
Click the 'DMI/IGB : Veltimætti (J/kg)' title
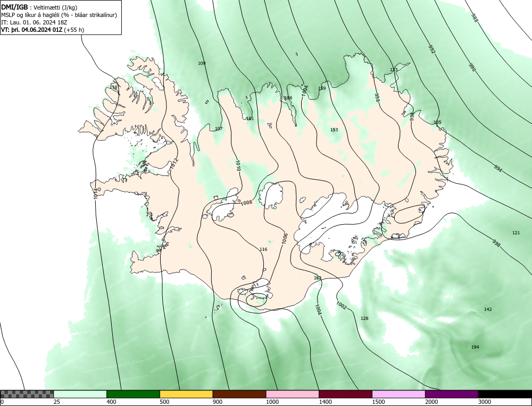[x=39, y=7]
